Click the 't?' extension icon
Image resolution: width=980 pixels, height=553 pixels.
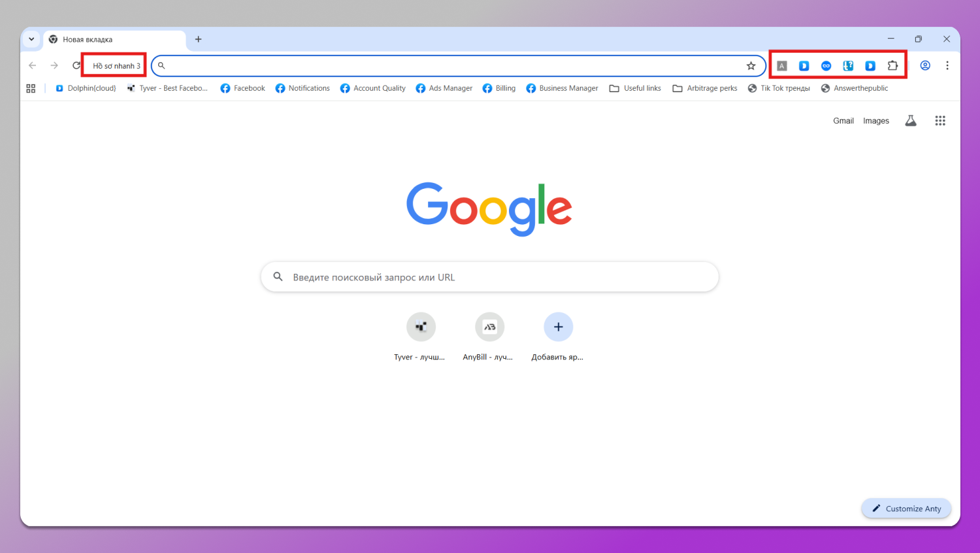[x=848, y=65]
